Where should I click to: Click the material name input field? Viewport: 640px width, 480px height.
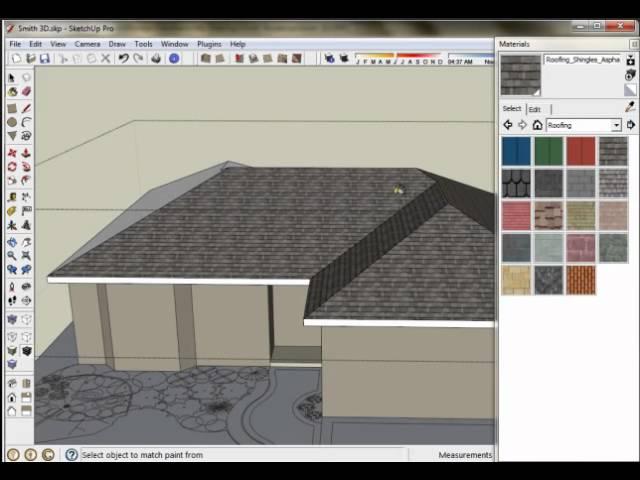coord(582,60)
